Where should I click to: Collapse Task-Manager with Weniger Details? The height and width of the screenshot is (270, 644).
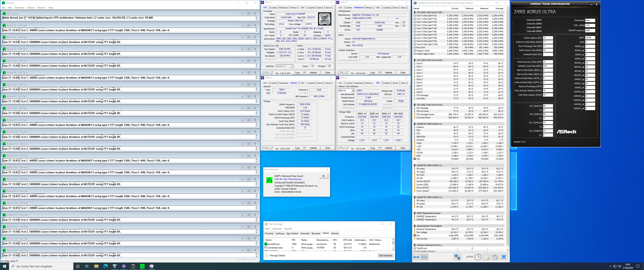pyautogui.click(x=275, y=256)
